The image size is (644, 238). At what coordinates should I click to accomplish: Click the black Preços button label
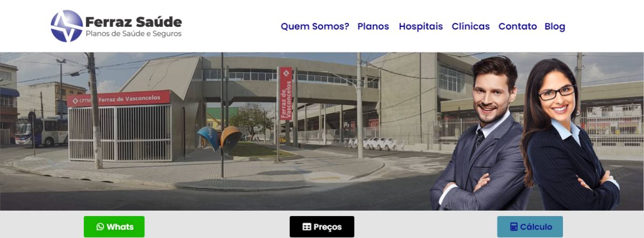point(327,227)
